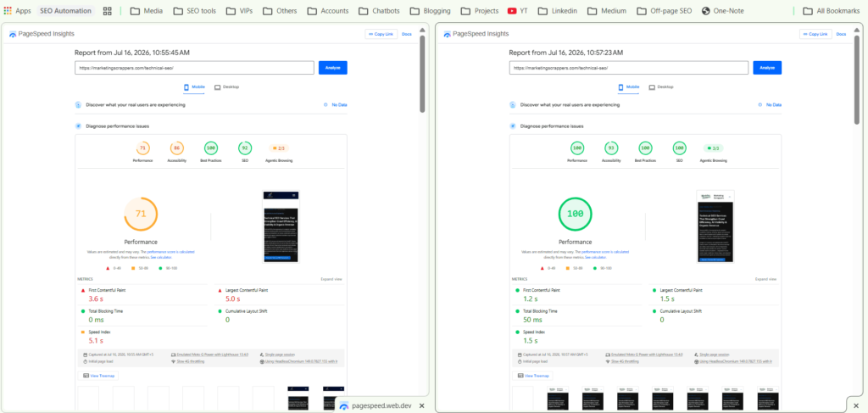Image resolution: width=868 pixels, height=413 pixels.
Task: Click the First Contentful Paint 3.6 s value
Action: pyautogui.click(x=97, y=299)
